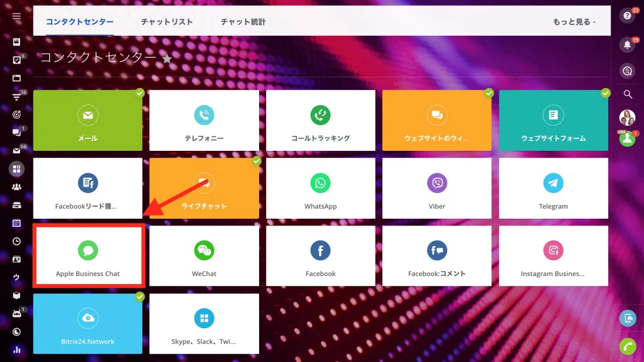Image resolution: width=644 pixels, height=362 pixels.
Task: Open the clock icon in left sidebar
Action: (x=16, y=241)
